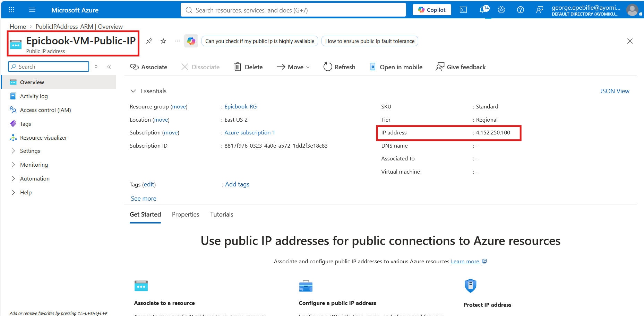Add resource to favorites with star icon

pos(163,41)
